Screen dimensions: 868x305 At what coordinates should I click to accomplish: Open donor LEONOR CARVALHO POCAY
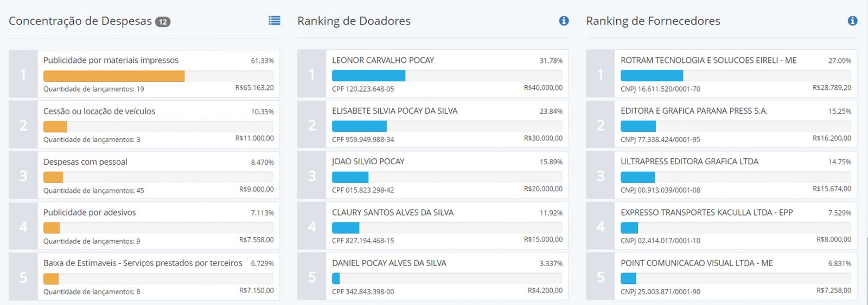pos(383,60)
